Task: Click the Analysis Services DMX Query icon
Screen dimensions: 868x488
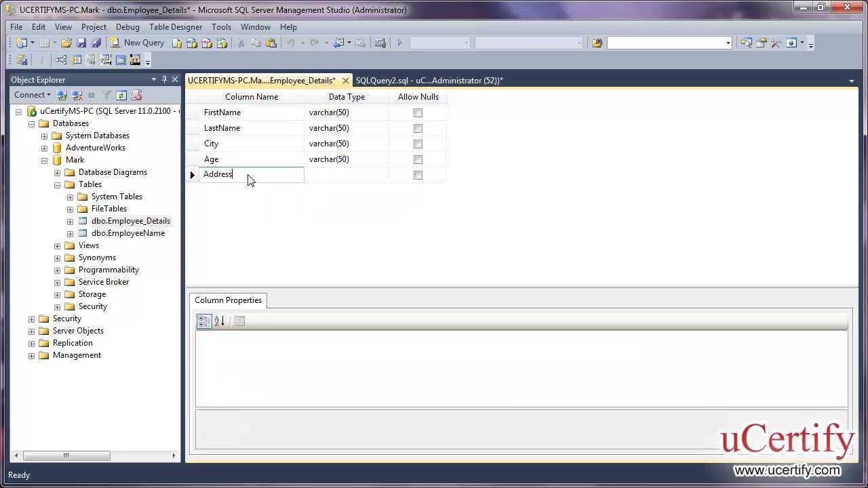Action: pos(206,43)
